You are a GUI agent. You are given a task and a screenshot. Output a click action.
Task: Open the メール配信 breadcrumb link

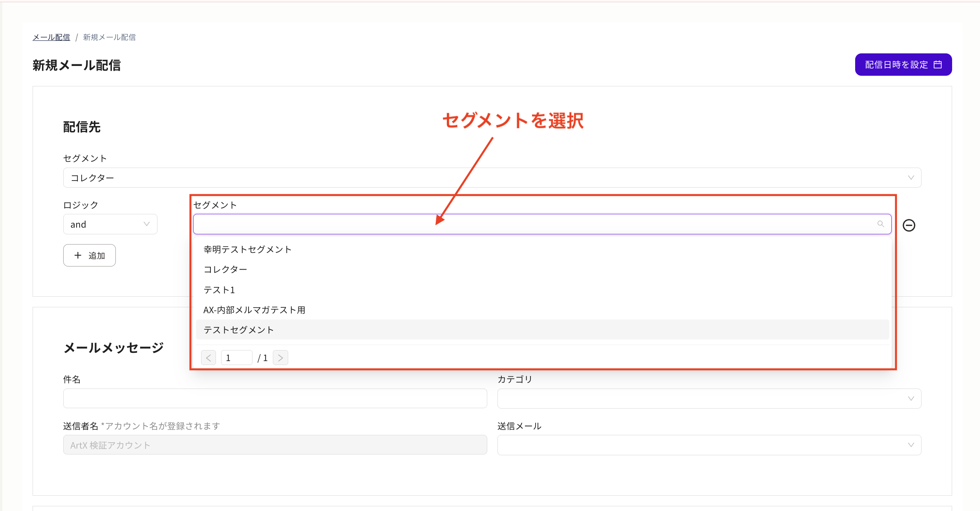tap(51, 37)
